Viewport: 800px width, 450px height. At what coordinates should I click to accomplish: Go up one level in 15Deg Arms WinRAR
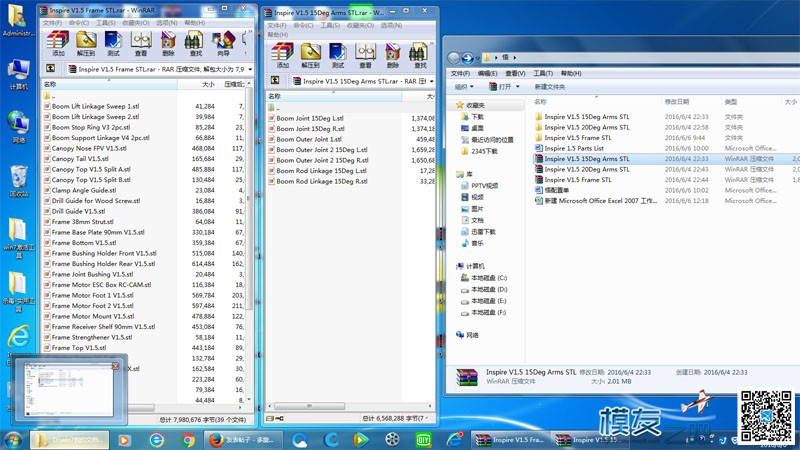pos(275,81)
